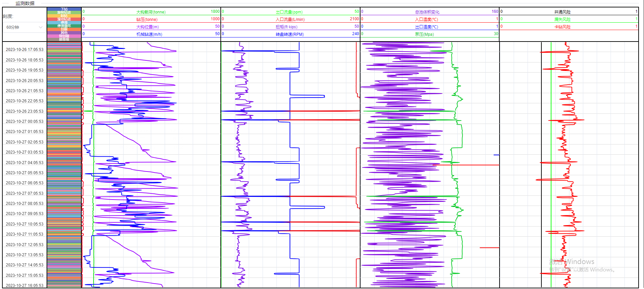This screenshot has width=644, height=289.
Task: Select the 扭矩(ft·kips) curve header
Action: (x=287, y=27)
